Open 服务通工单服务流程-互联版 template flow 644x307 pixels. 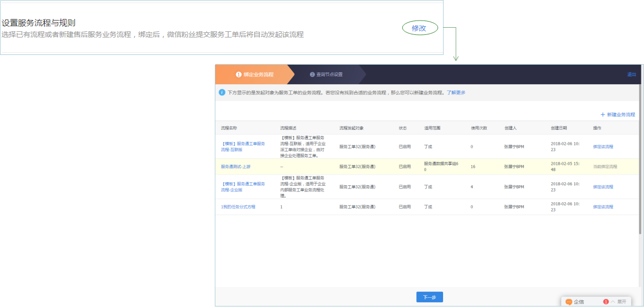point(243,146)
